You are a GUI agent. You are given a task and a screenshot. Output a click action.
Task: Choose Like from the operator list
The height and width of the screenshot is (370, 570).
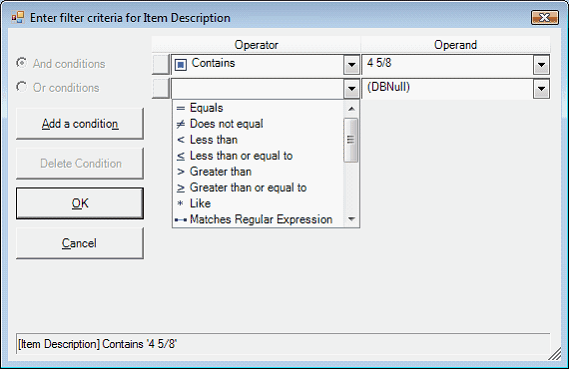point(200,204)
